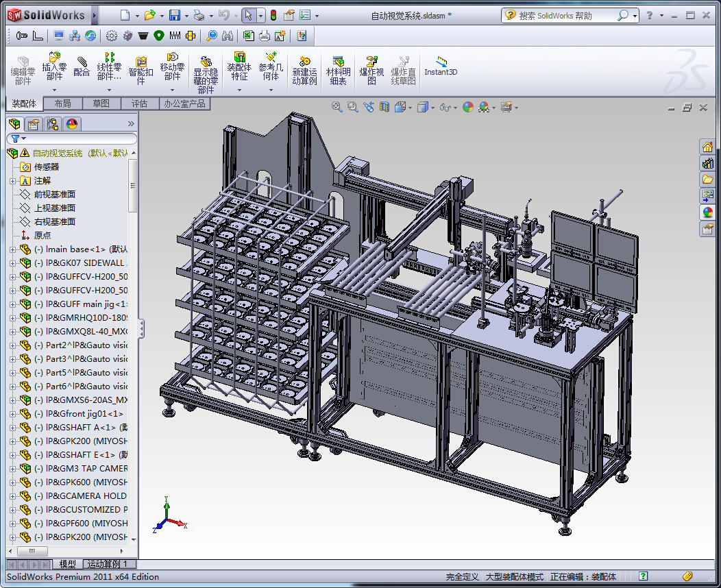This screenshot has width=721, height=588.
Task: Switch to the 草图 Sketch tab
Action: tap(101, 104)
